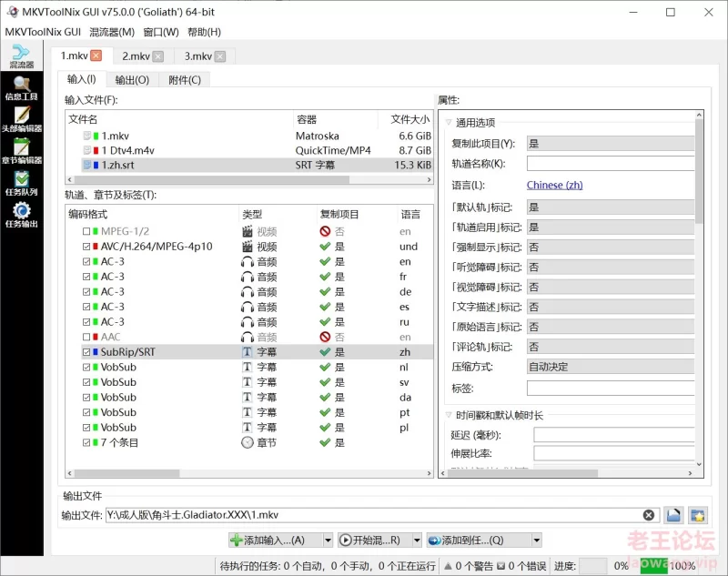Open the job output (任务输出)
This screenshot has height=576, width=728.
click(x=21, y=215)
